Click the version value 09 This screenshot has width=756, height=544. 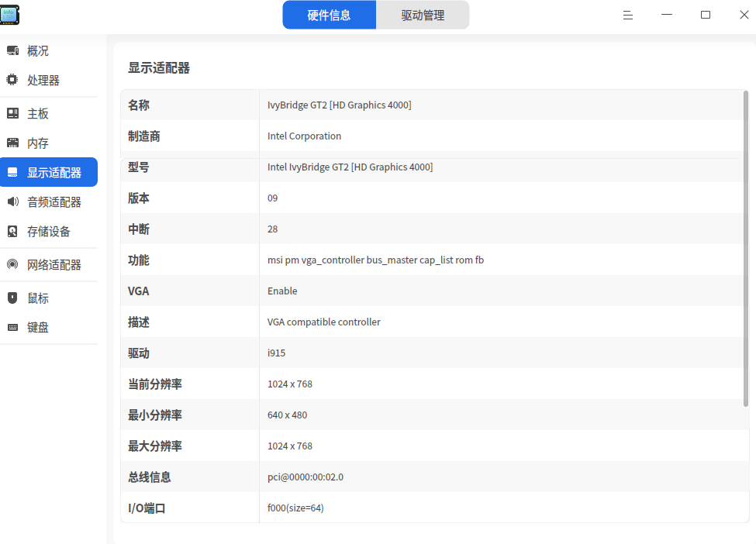click(272, 198)
